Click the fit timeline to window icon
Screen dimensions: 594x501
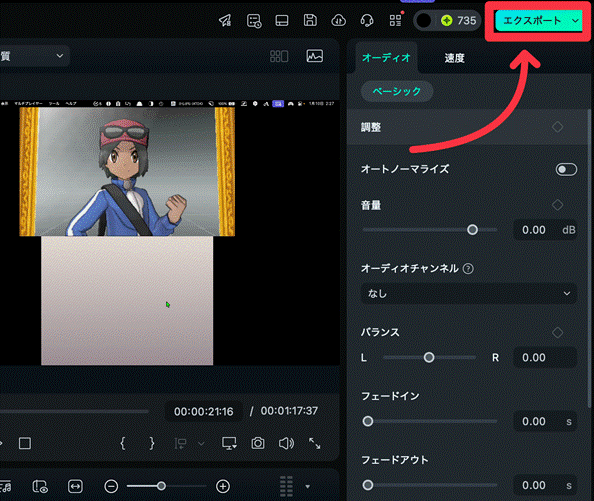[75, 487]
